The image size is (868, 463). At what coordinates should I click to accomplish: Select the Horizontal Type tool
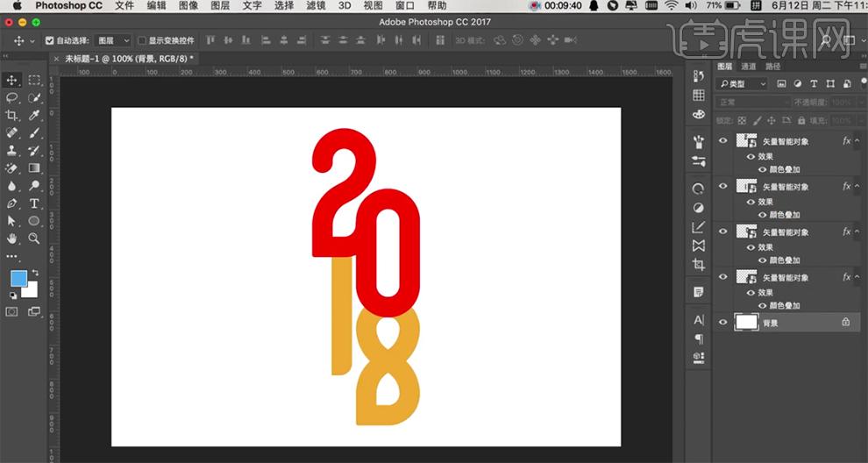[x=34, y=203]
